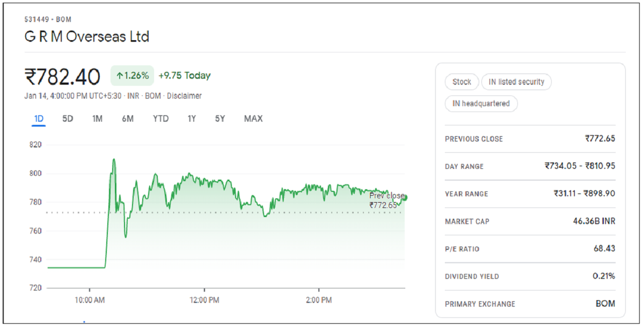Open the 1Y chart range
644x327 pixels.
coord(192,118)
